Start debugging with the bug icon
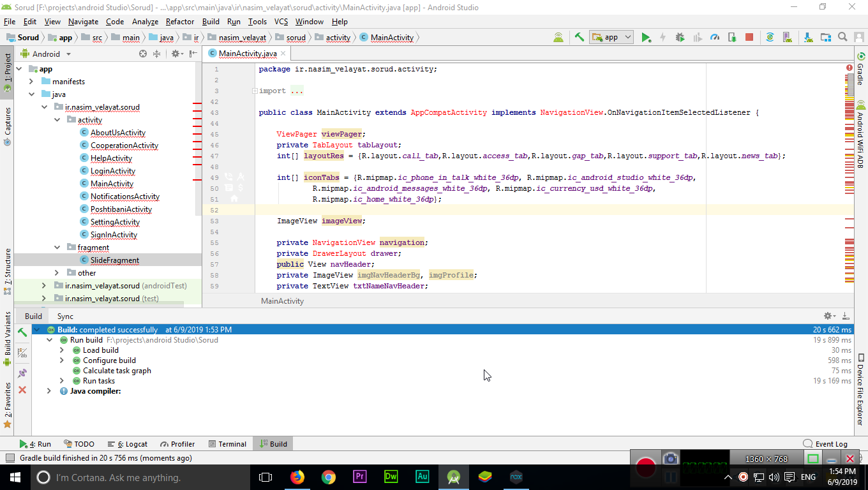Image resolution: width=868 pixels, height=490 pixels. [679, 37]
